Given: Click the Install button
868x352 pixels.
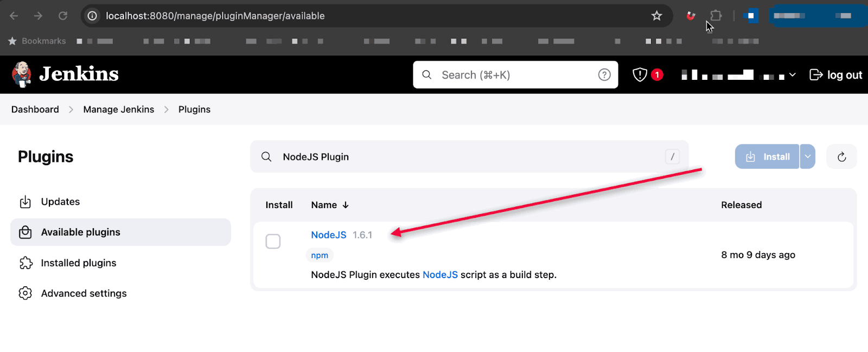Looking at the screenshot, I should coord(767,156).
